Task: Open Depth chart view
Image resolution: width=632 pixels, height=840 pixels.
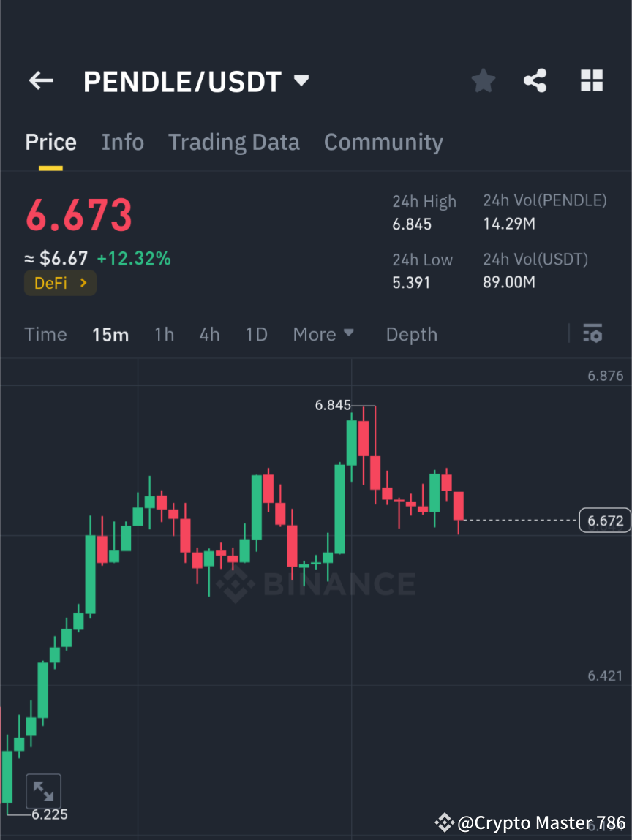Action: (x=411, y=334)
